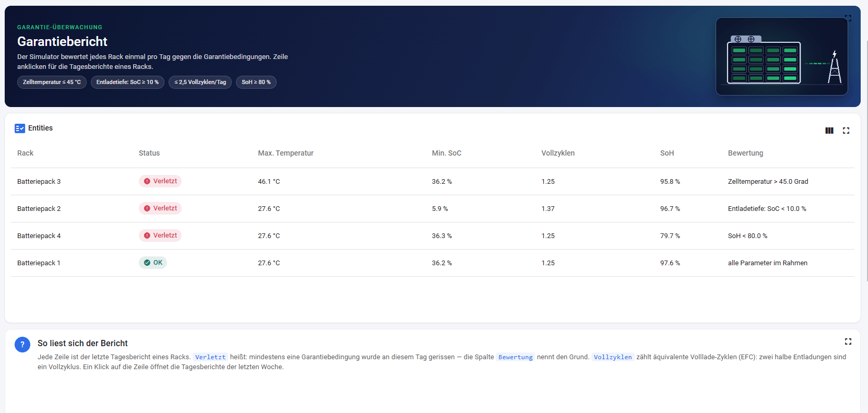Click 'Entladetiefe: SoC < 10.0 %' rating
The height and width of the screenshot is (413, 868).
pyautogui.click(x=767, y=209)
